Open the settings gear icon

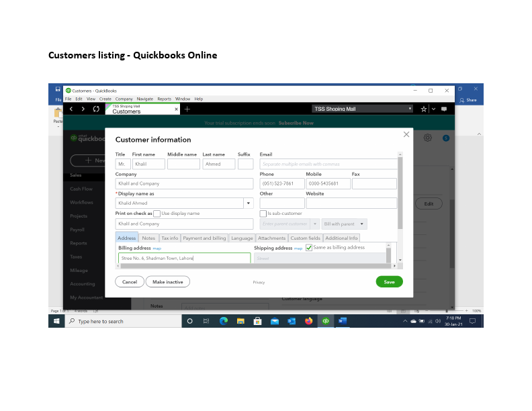427,138
